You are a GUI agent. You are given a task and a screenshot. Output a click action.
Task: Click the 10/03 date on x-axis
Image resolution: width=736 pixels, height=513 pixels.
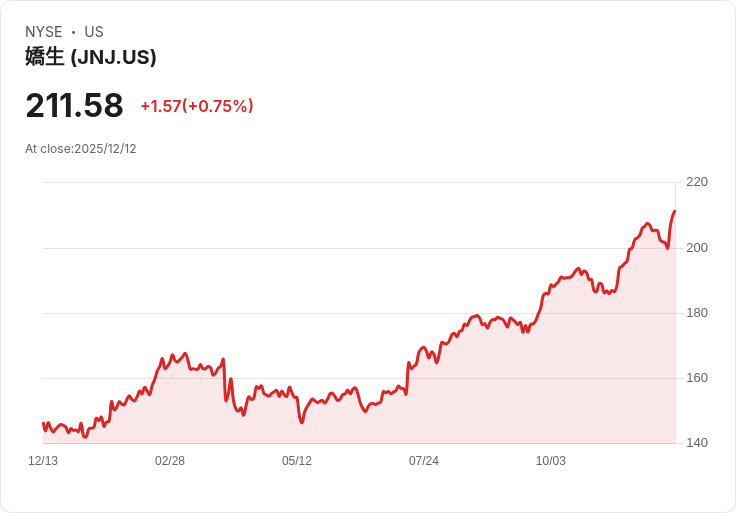[x=551, y=461]
